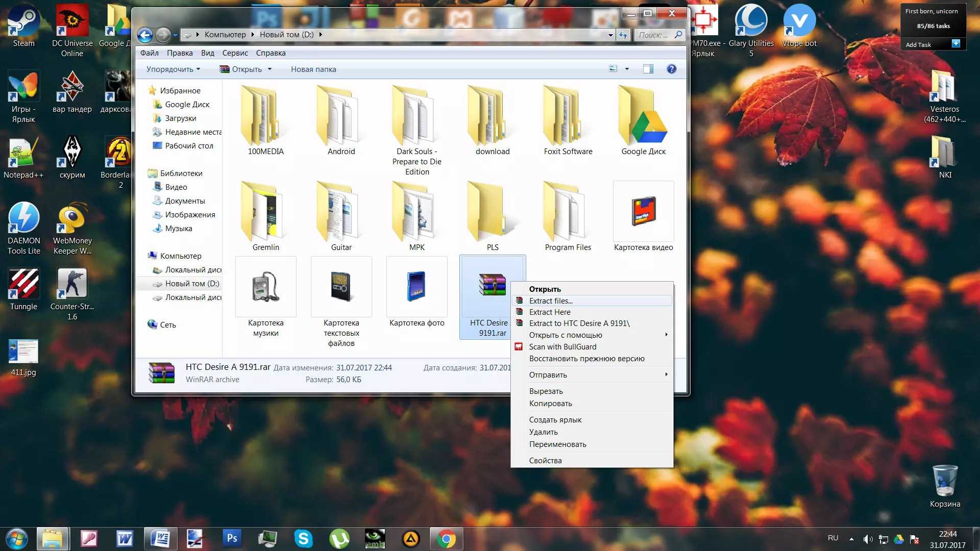Open Skype from the taskbar
This screenshot has height=551, width=980.
(x=303, y=539)
